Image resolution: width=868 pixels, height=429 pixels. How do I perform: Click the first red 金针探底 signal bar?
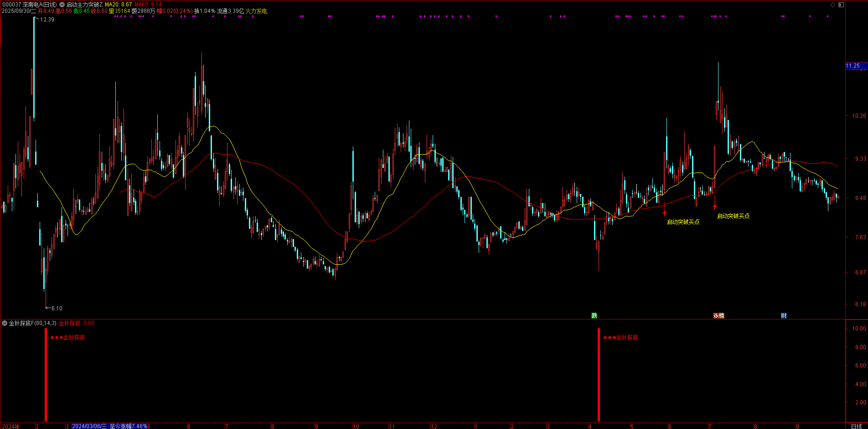[46, 374]
